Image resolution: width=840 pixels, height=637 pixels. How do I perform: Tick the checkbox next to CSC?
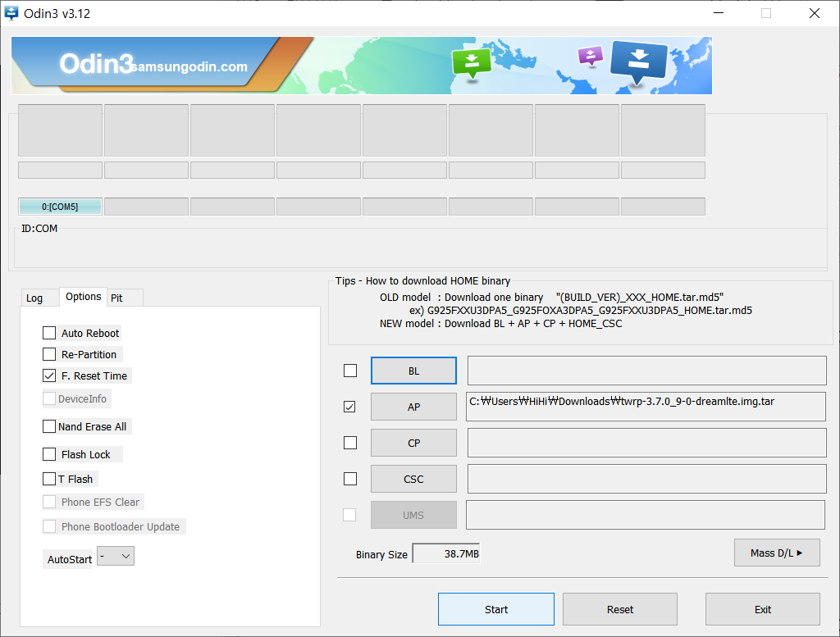(350, 479)
